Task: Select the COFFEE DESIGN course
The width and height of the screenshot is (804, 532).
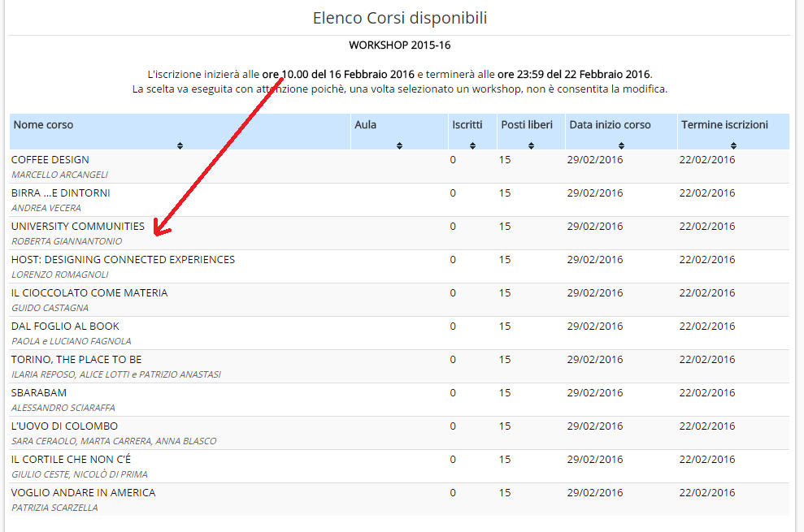Action: click(50, 160)
